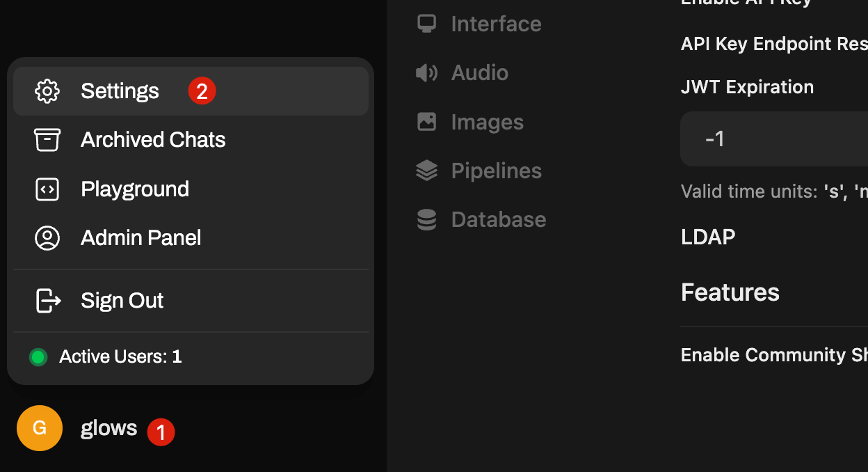This screenshot has width=868, height=472.
Task: Click the Archived Chats box icon
Action: [x=47, y=140]
